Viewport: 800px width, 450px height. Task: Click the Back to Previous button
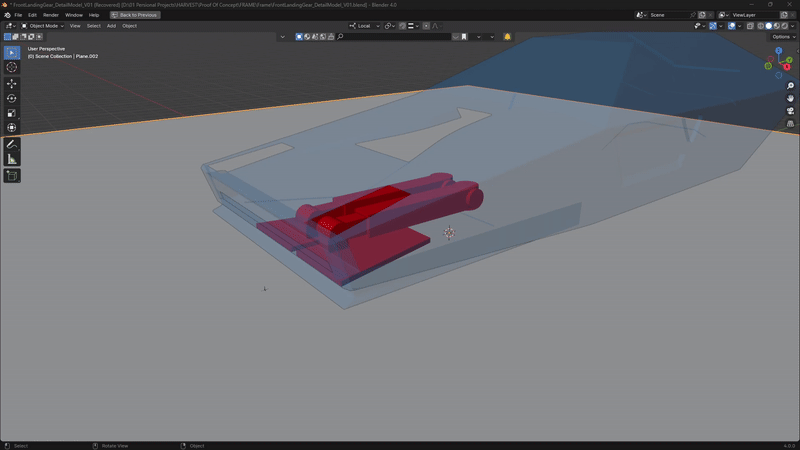click(x=135, y=15)
